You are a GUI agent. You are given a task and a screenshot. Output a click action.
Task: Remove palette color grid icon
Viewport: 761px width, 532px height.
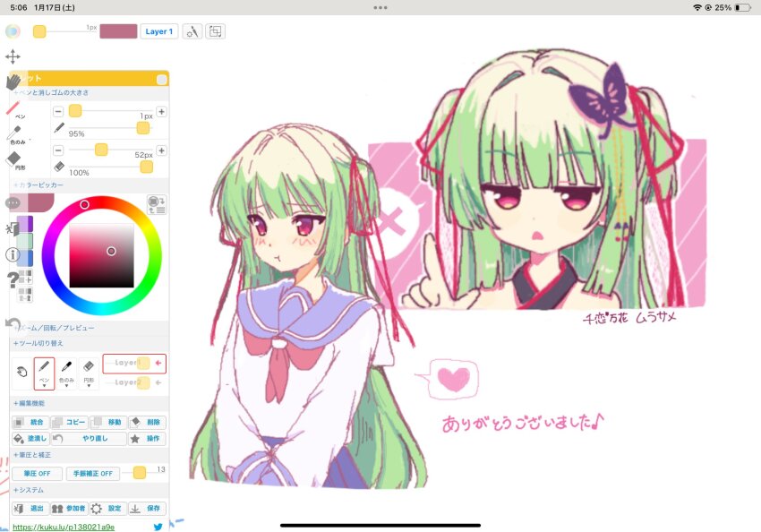(x=26, y=294)
